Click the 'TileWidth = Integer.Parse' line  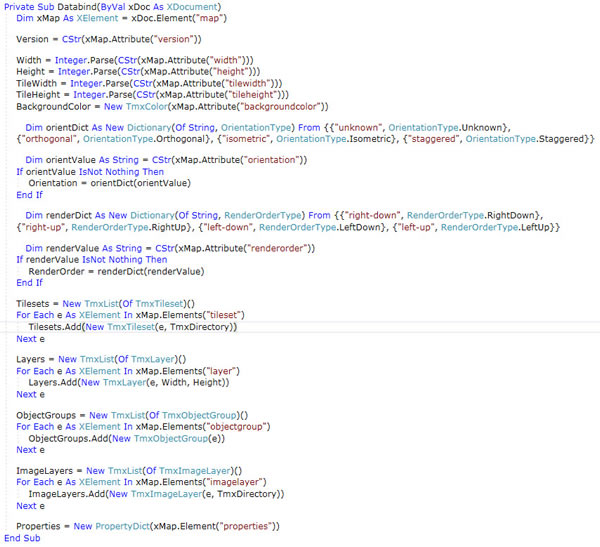click(149, 83)
